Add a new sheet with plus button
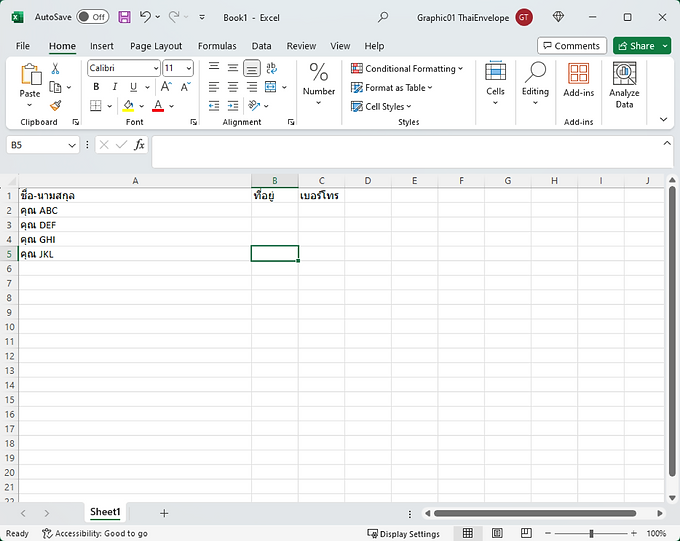Viewport: 680px width, 541px height. (164, 513)
